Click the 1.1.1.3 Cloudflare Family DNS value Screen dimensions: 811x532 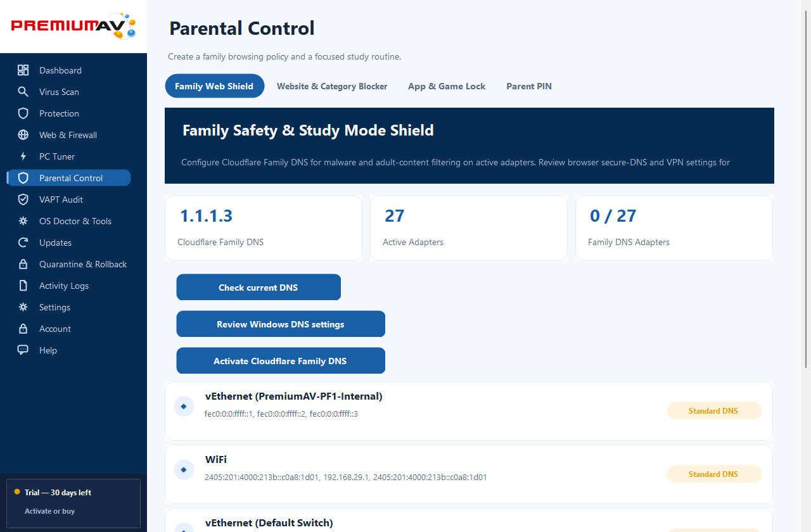(207, 216)
